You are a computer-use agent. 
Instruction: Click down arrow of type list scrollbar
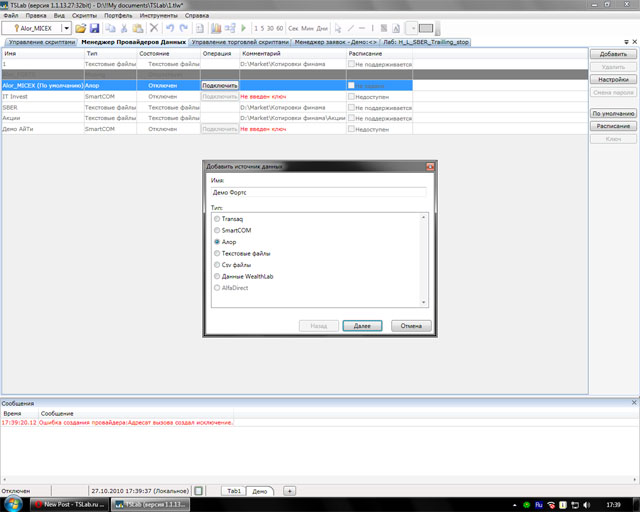tap(424, 302)
